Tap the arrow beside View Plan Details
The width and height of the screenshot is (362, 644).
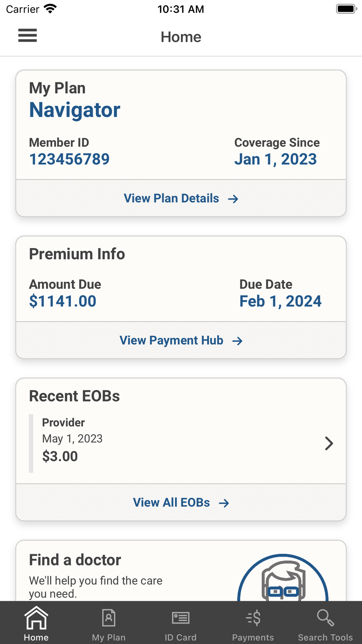coord(233,199)
